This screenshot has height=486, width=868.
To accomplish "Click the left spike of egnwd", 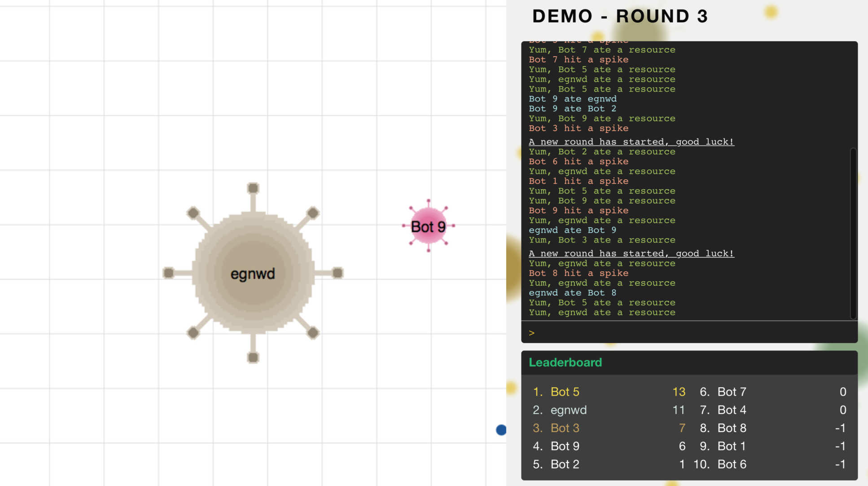I will pyautogui.click(x=168, y=273).
